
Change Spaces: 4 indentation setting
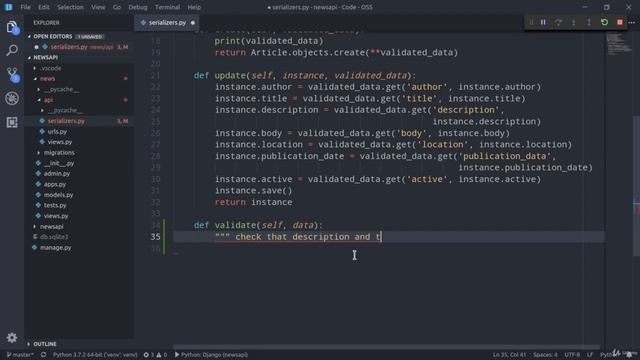(545, 355)
